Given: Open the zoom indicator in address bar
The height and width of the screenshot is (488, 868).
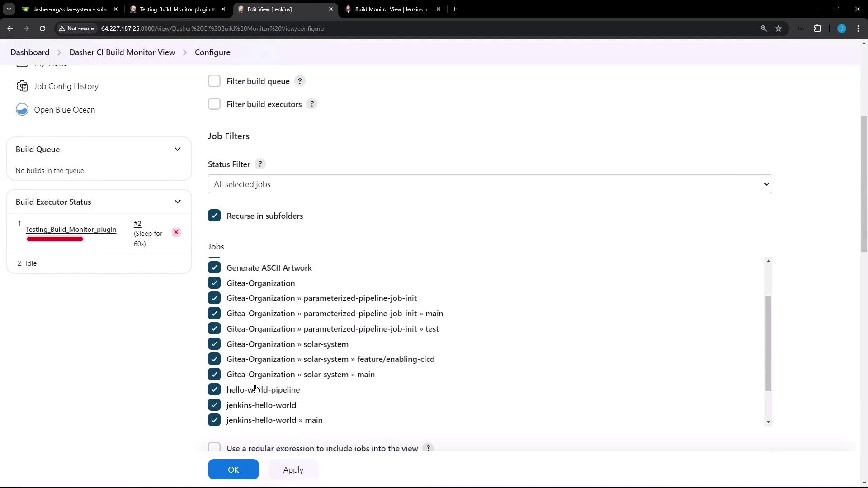Looking at the screenshot, I should (764, 28).
